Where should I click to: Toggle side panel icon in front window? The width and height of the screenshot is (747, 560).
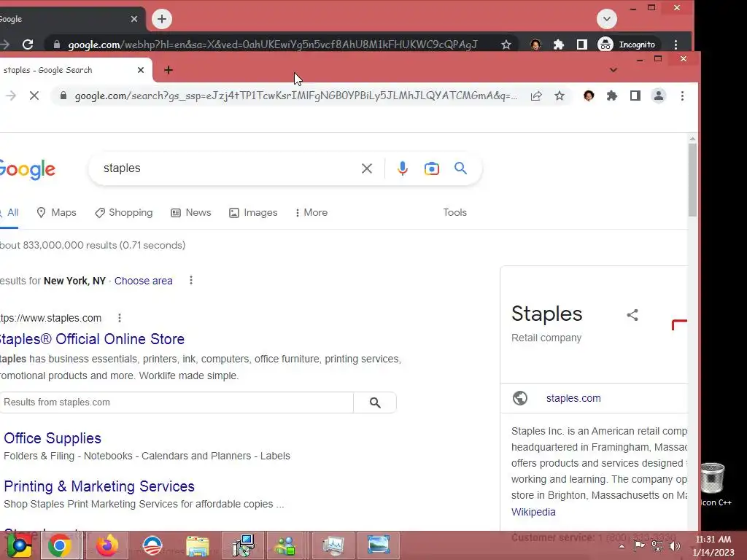635,96
